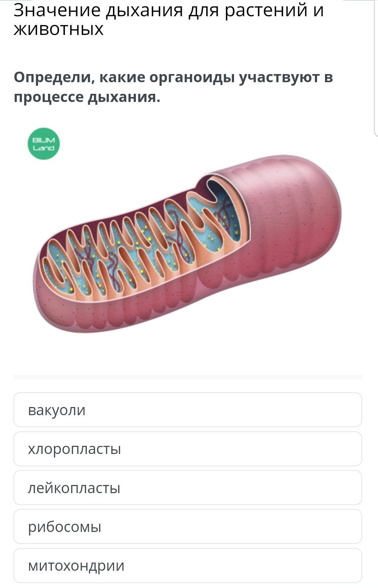Select the answer option вакуоли
Screen dimensions: 378x588
tap(188, 410)
